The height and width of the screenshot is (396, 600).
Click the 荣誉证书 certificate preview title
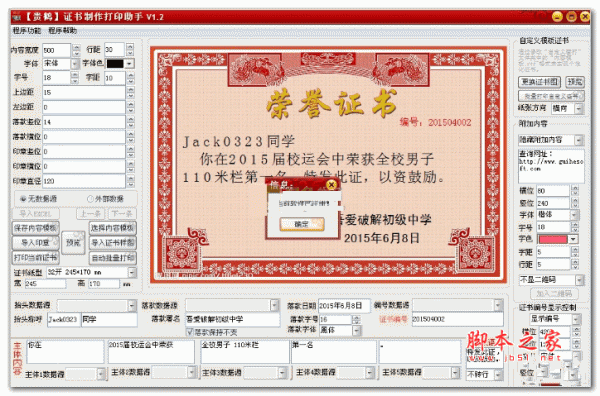pos(332,104)
